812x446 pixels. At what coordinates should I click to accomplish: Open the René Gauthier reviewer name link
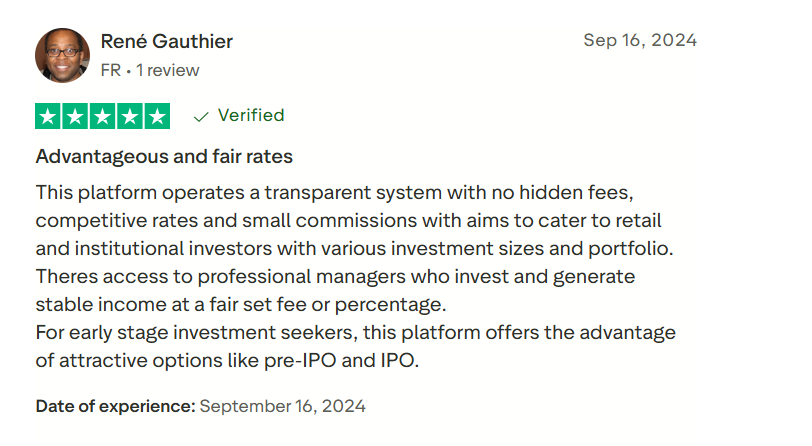tap(166, 41)
